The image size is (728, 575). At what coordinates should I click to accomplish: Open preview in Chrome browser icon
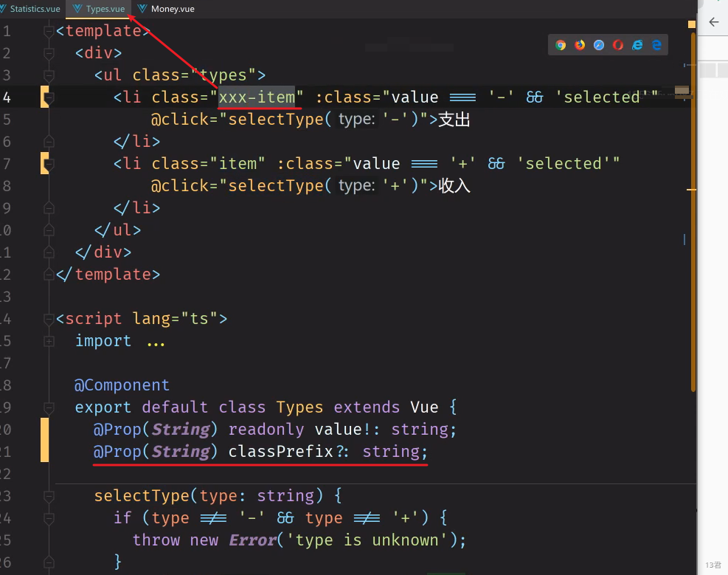pyautogui.click(x=561, y=45)
